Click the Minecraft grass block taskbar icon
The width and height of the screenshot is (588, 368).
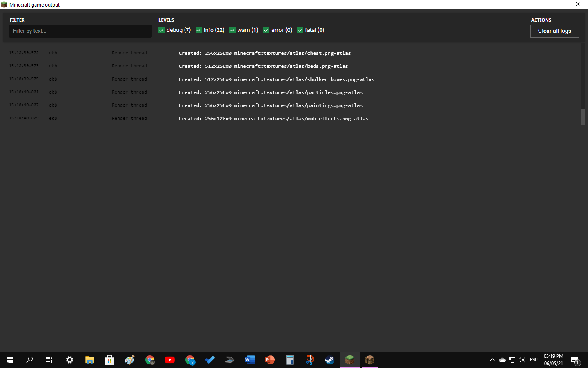click(x=350, y=360)
